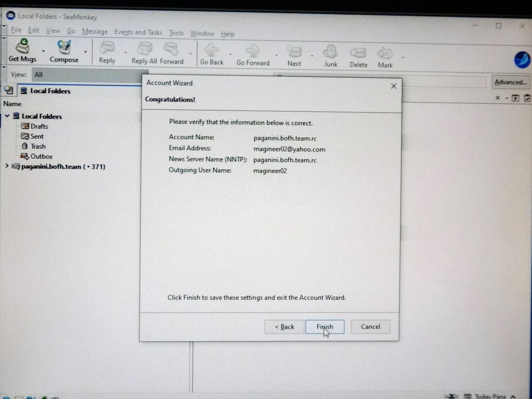532x399 pixels.
Task: Collapse the Local Folders tree node
Action: tap(7, 116)
